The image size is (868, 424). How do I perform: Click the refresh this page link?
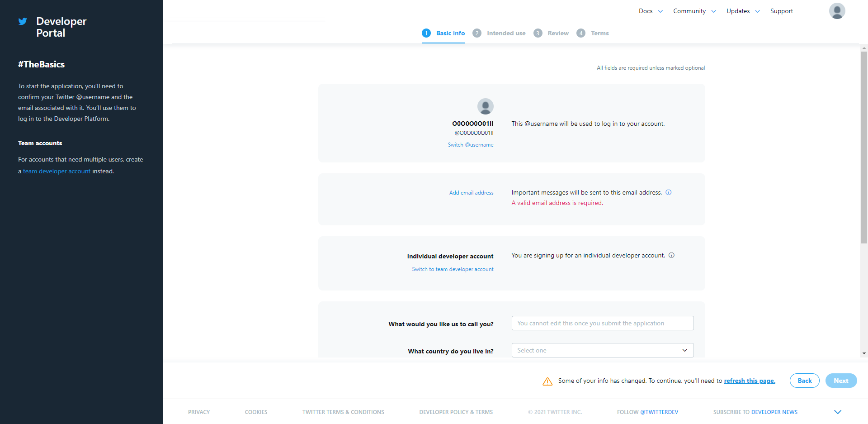[750, 381]
